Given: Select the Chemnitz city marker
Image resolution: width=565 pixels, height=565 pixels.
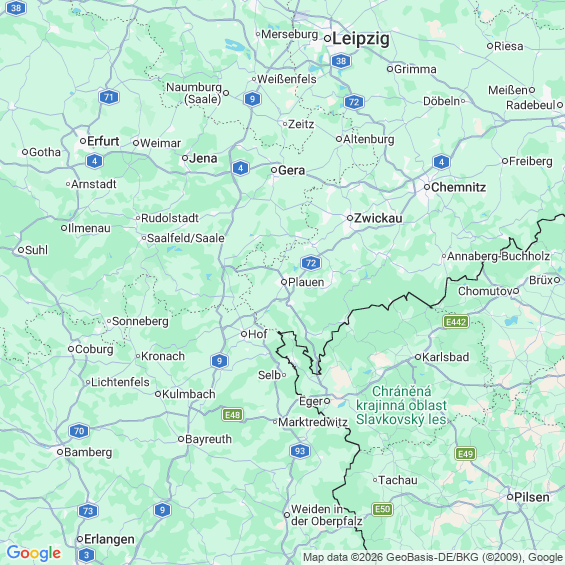Looking at the screenshot, I should 427,187.
